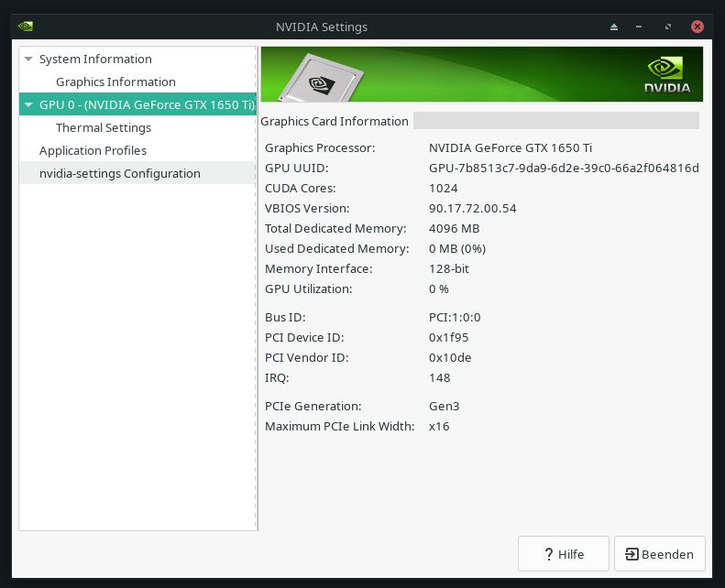Collapse the System Information tree arrow
Viewport: 725px width, 588px height.
(28, 60)
